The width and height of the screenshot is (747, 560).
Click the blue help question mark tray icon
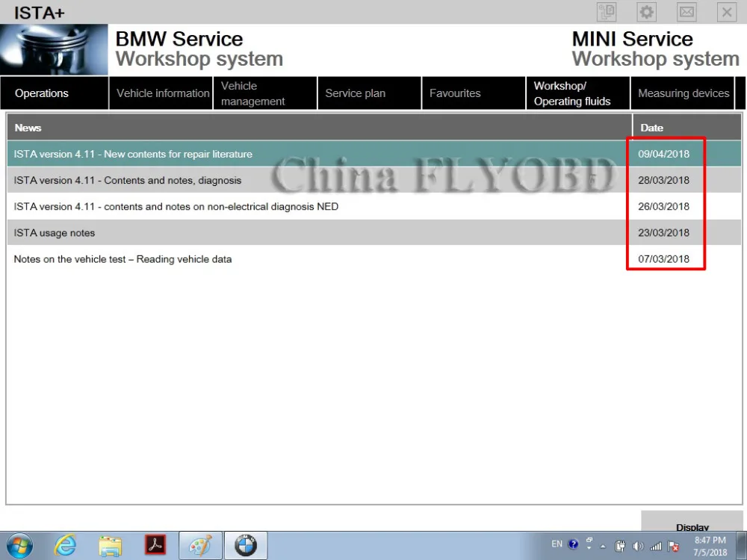click(573, 544)
